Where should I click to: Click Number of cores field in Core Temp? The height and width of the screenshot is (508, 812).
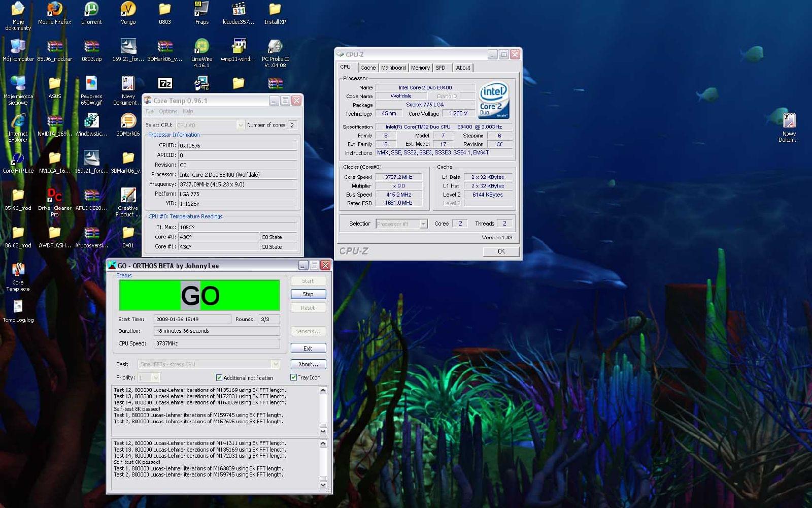(x=292, y=125)
